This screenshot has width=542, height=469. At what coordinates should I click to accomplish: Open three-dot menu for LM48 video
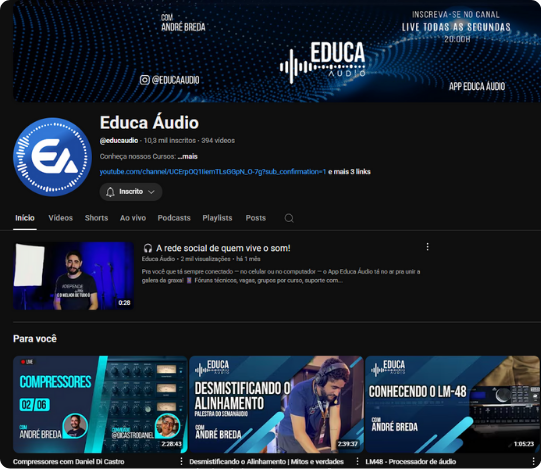(534, 461)
